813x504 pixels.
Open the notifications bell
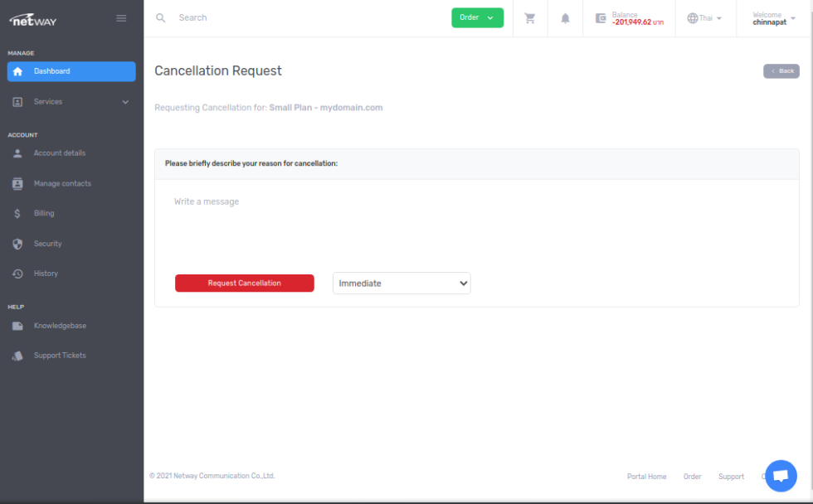click(x=565, y=18)
